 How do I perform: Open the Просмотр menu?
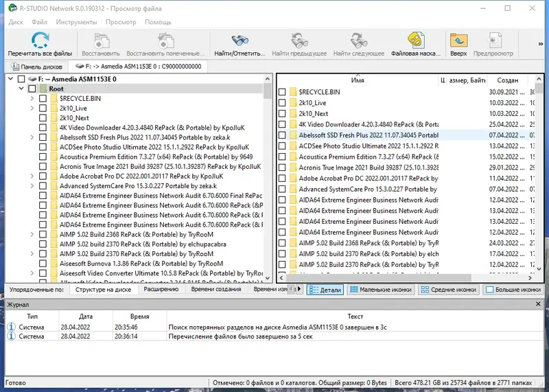click(x=121, y=22)
